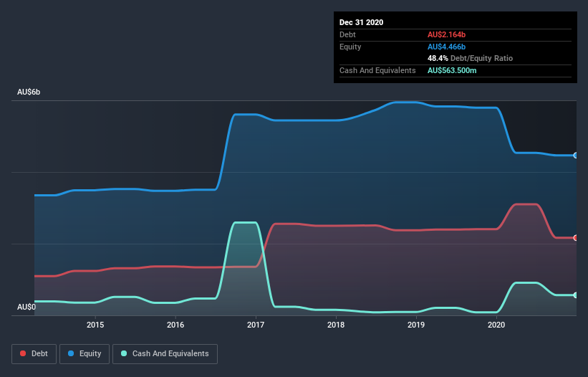
Task: Click the 2019 x-axis label
Action: pos(416,325)
